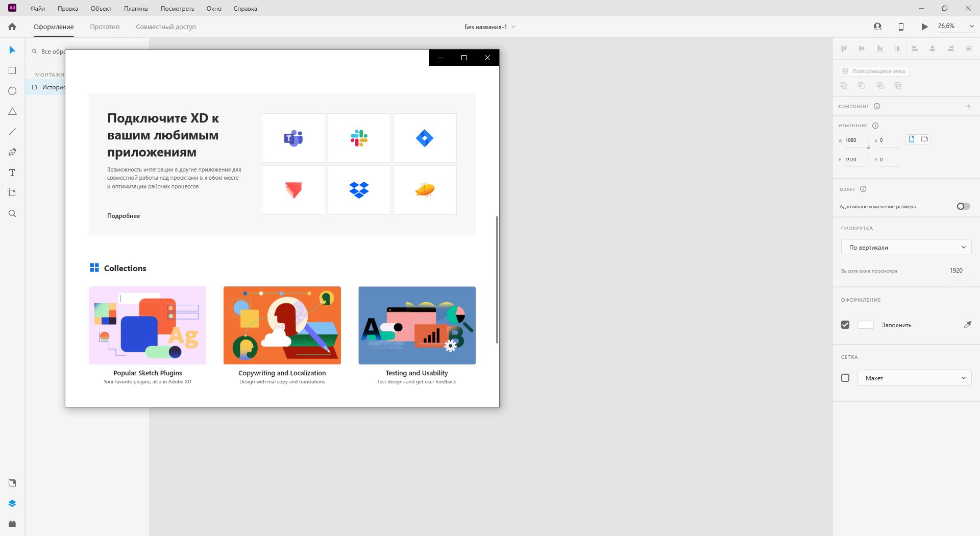Viewport: 980px width, 536px height.
Task: Click the invite user profile icon
Action: point(878,27)
